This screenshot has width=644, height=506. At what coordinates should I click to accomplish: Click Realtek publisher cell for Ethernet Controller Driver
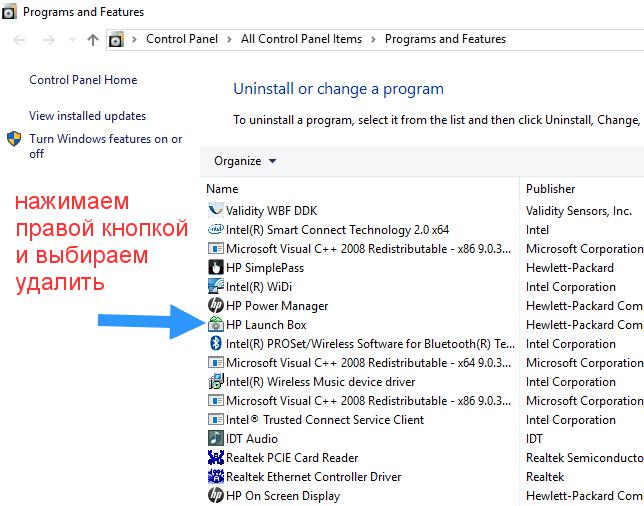tap(545, 476)
